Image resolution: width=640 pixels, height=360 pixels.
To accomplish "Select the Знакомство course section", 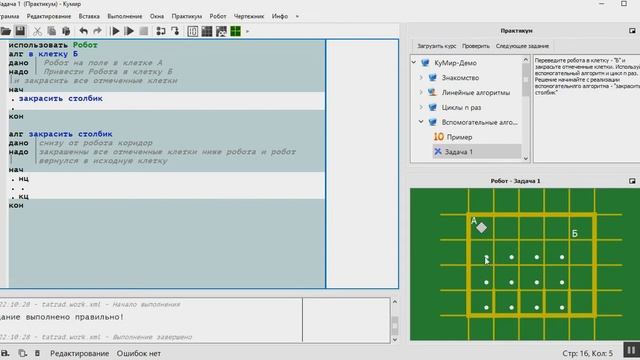I will [460, 78].
